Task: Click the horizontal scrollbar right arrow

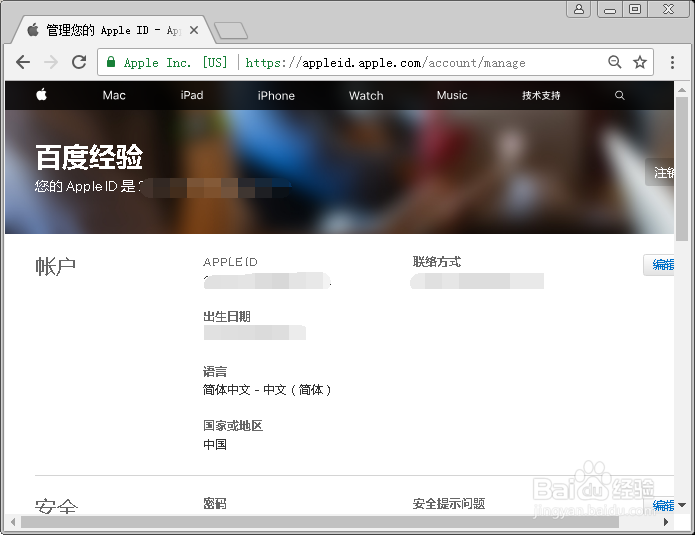Action: pyautogui.click(x=666, y=522)
